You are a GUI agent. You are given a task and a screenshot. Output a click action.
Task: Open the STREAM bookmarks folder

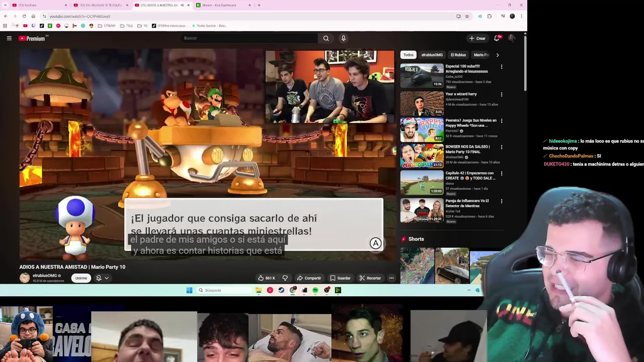tap(107, 26)
